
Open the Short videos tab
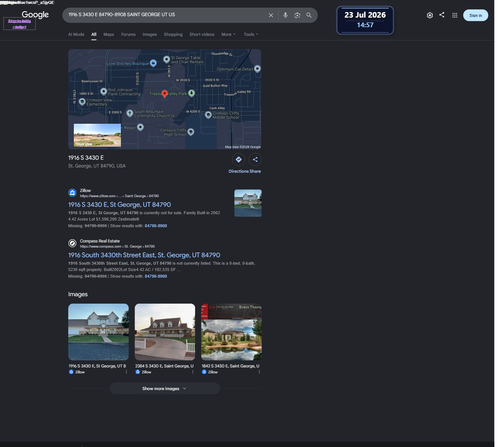(x=202, y=34)
